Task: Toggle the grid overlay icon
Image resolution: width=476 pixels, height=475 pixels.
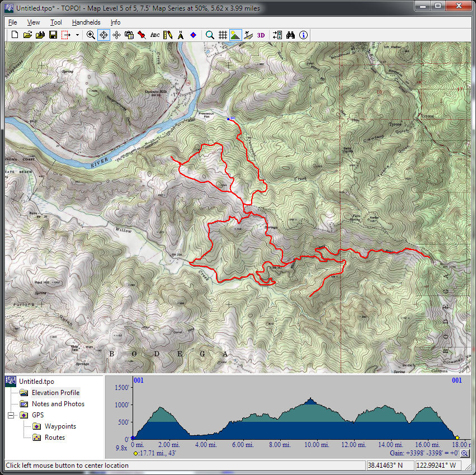Action: pos(223,35)
